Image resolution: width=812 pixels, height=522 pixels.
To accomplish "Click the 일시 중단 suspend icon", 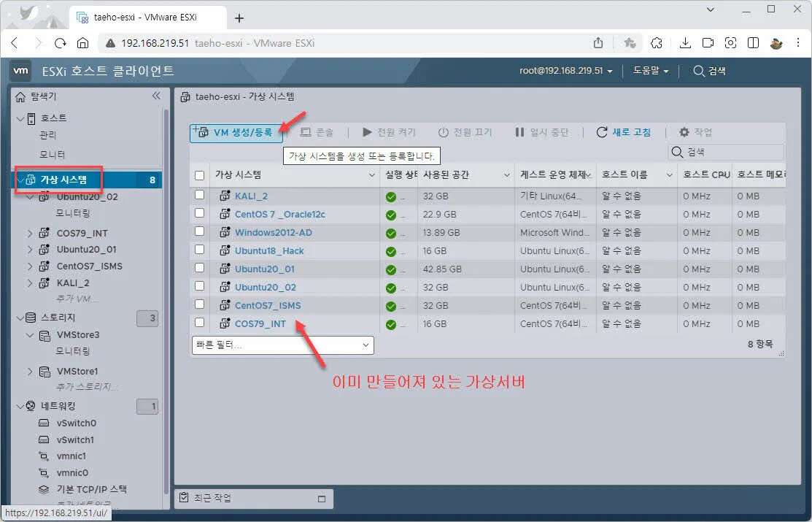I will tap(520, 131).
